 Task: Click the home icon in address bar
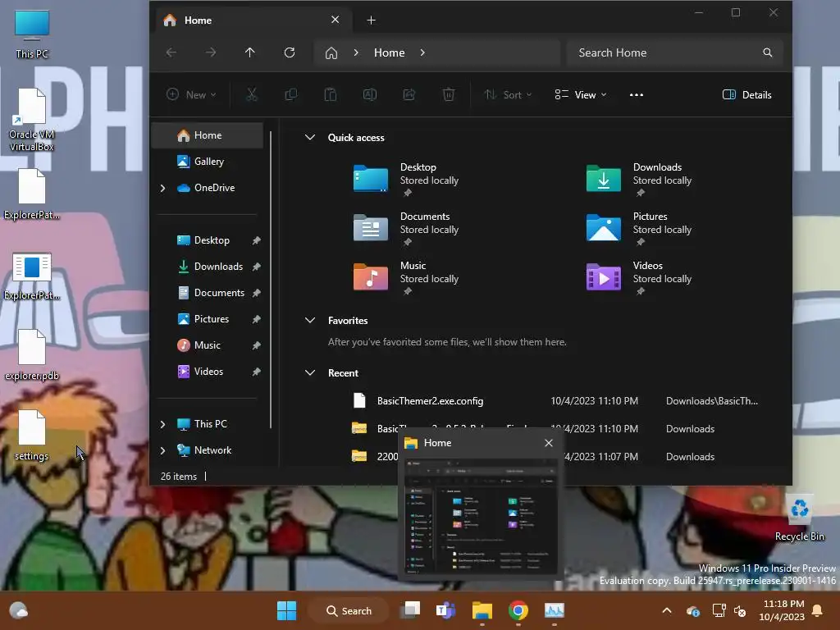[x=331, y=53]
